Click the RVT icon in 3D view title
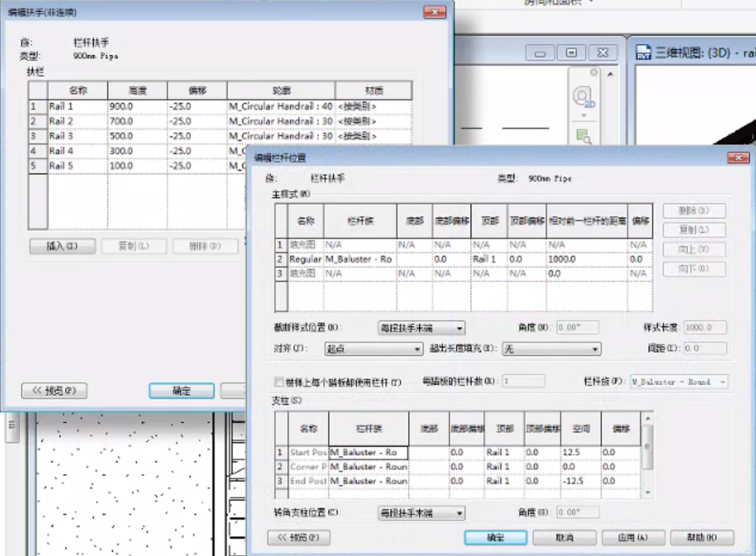Image resolution: width=756 pixels, height=556 pixels. point(643,52)
